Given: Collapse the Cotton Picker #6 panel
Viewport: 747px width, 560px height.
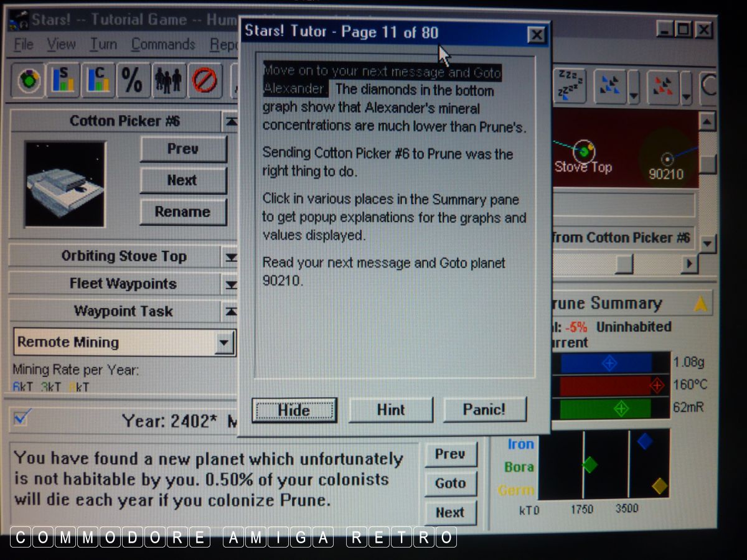Looking at the screenshot, I should 231,121.
